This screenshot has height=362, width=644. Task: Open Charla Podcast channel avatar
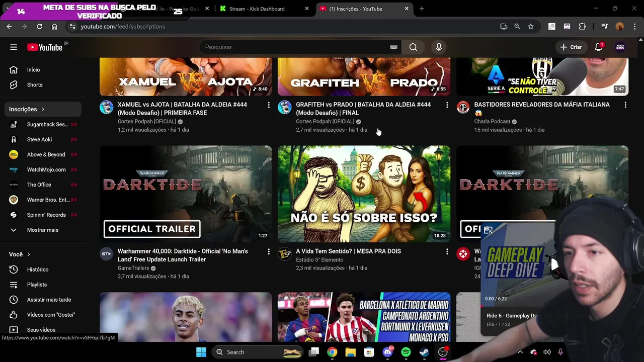463,107
